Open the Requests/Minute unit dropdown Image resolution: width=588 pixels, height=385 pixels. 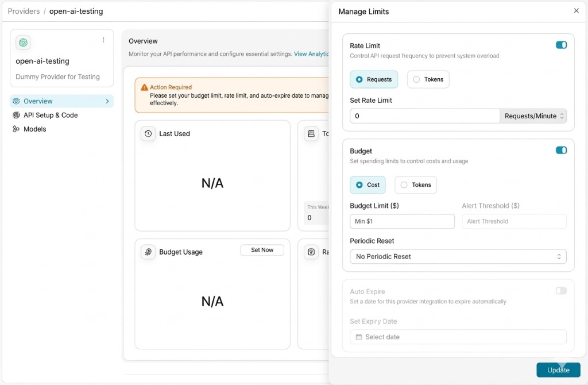click(x=533, y=116)
